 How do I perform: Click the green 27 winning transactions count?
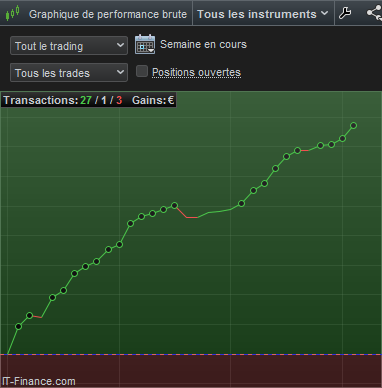(86, 100)
